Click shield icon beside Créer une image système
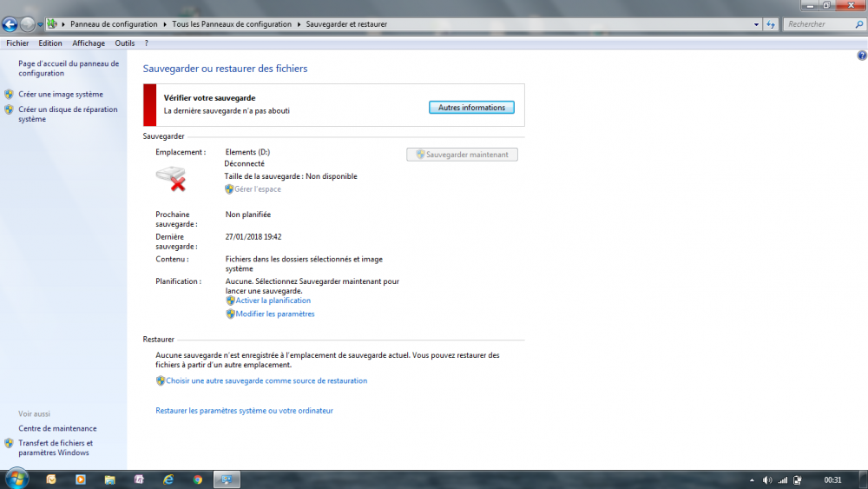The image size is (868, 489). [9, 94]
